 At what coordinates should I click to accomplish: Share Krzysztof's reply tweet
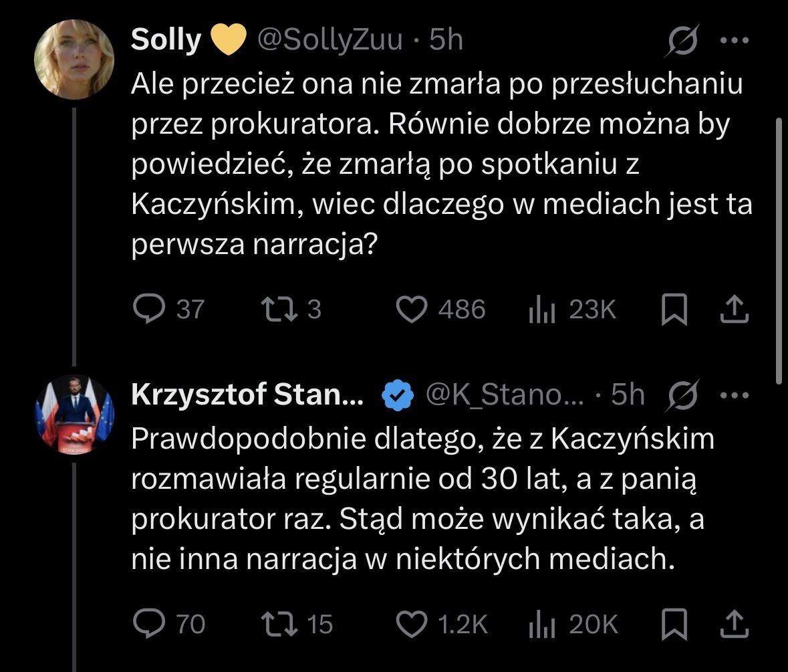(733, 624)
